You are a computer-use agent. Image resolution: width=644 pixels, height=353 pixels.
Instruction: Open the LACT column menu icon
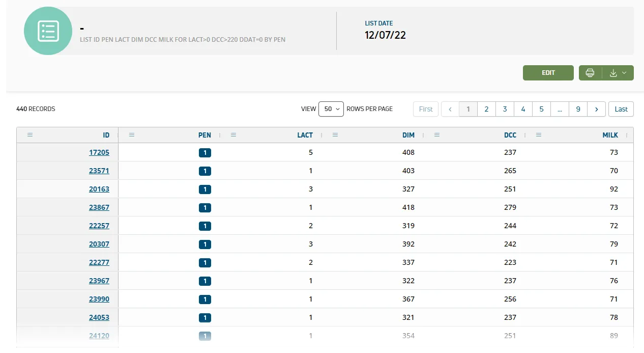pos(233,135)
